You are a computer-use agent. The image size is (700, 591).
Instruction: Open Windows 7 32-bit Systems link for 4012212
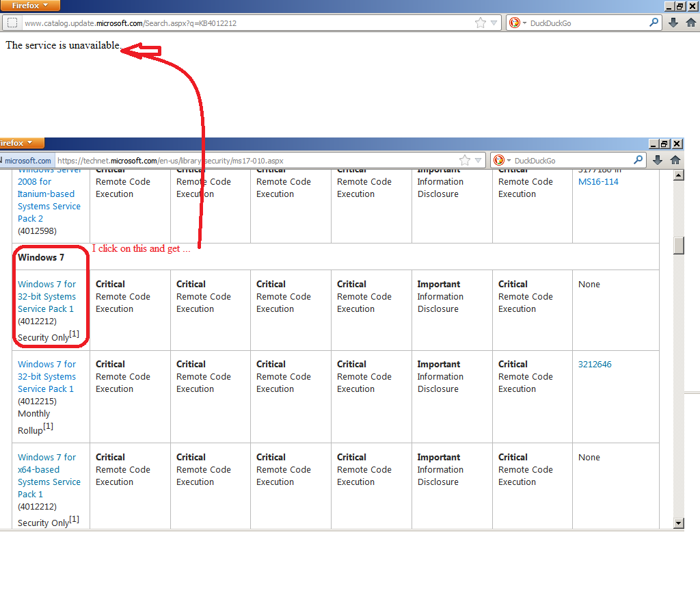point(47,297)
